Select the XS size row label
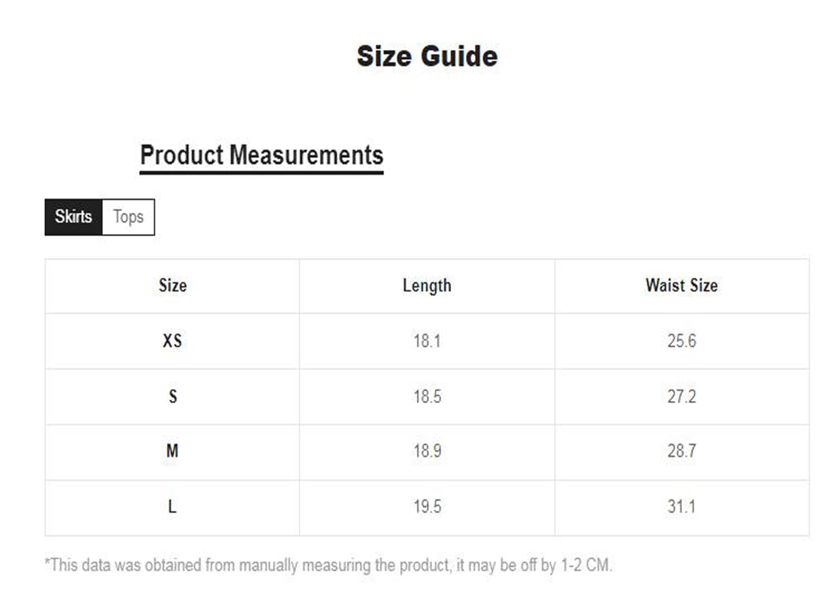The width and height of the screenshot is (840, 616). [x=172, y=340]
